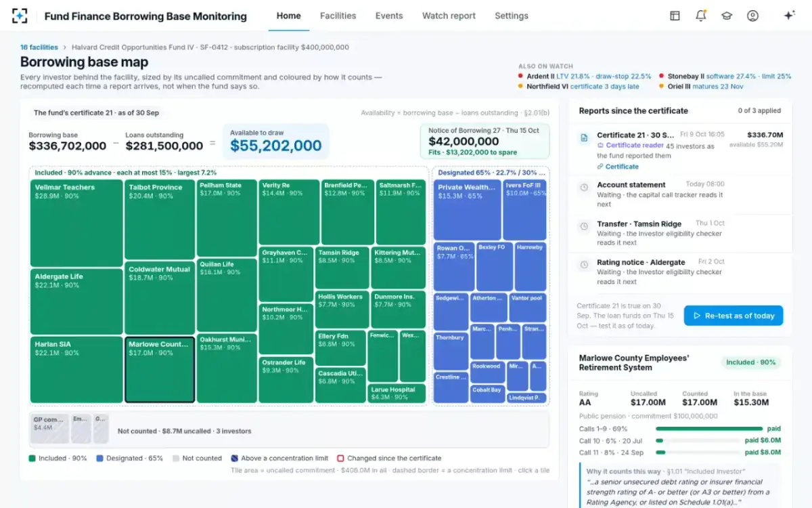The image size is (812, 508).
Task: Select the Aldergate Life tile
Action: pyautogui.click(x=76, y=301)
